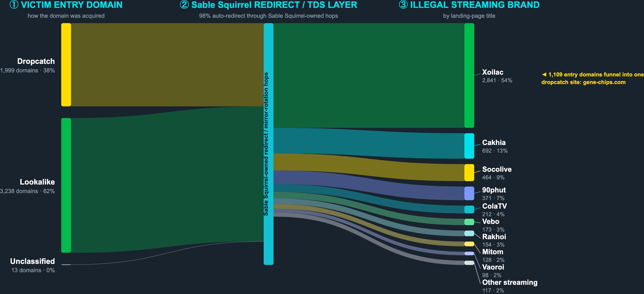The image size is (644, 294).
Task: Click the grey Other streaming node
Action: tap(469, 263)
